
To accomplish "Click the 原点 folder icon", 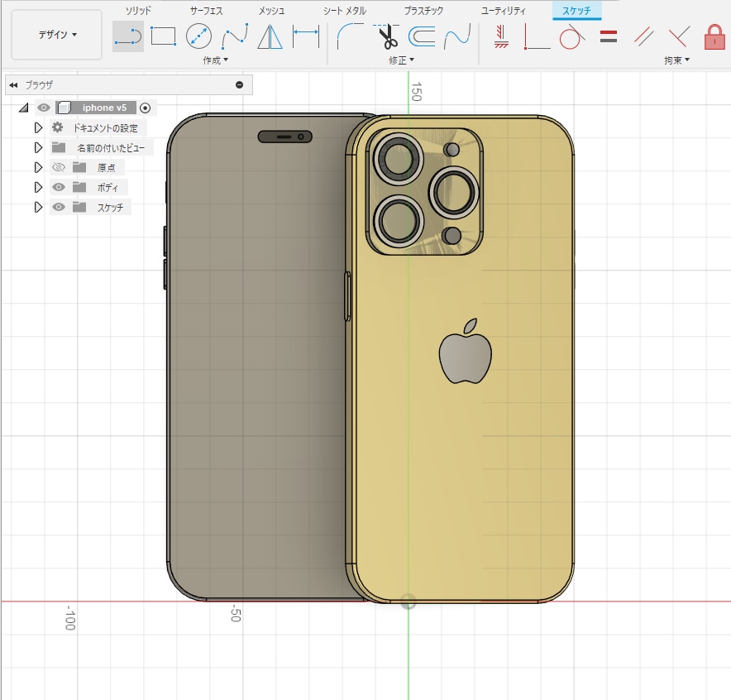I will [x=79, y=167].
